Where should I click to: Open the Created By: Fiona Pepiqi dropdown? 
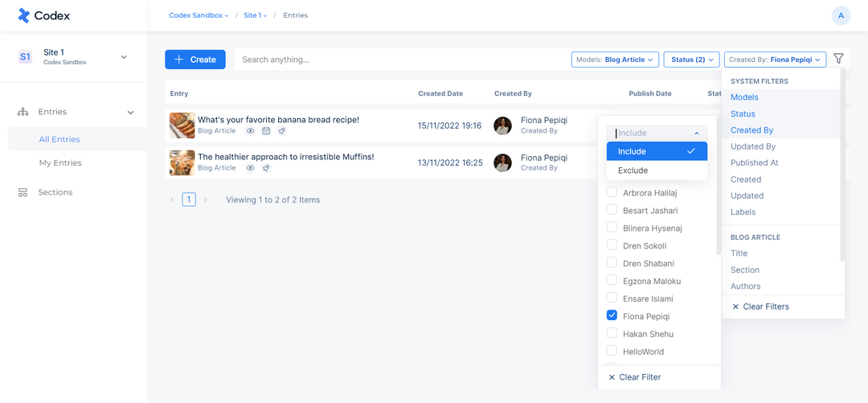(x=775, y=60)
